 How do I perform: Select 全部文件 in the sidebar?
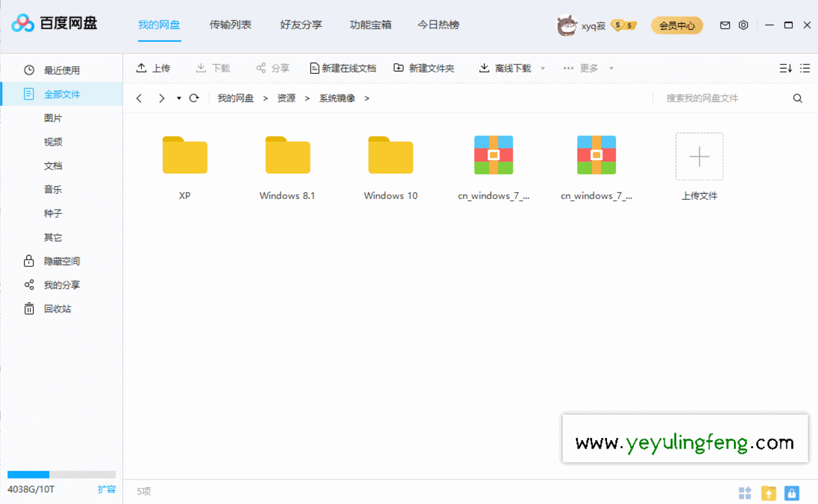[x=61, y=94]
